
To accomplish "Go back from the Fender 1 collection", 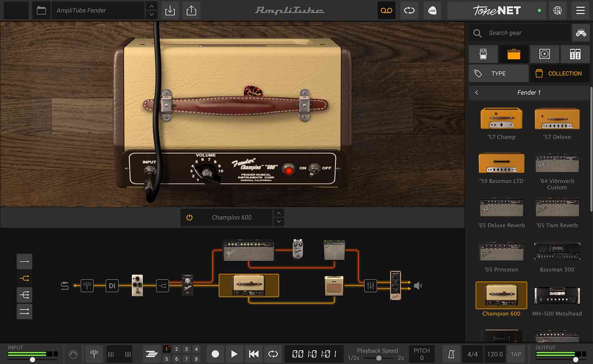I will pos(477,92).
